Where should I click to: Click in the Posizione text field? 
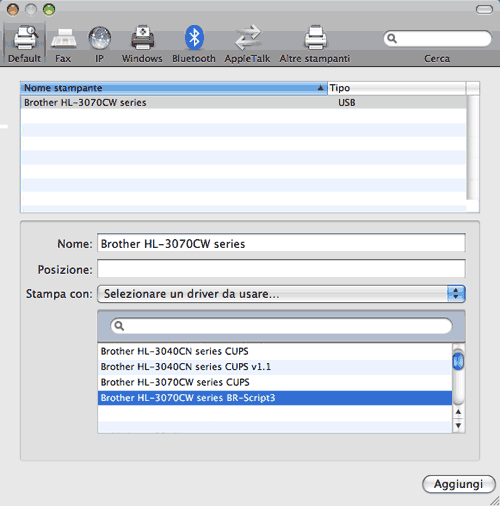pos(281,269)
